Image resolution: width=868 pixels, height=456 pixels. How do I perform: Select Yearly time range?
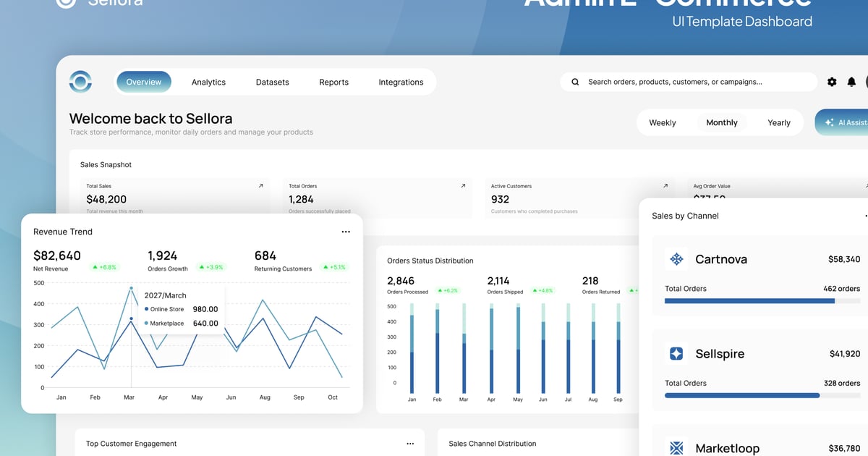click(779, 122)
